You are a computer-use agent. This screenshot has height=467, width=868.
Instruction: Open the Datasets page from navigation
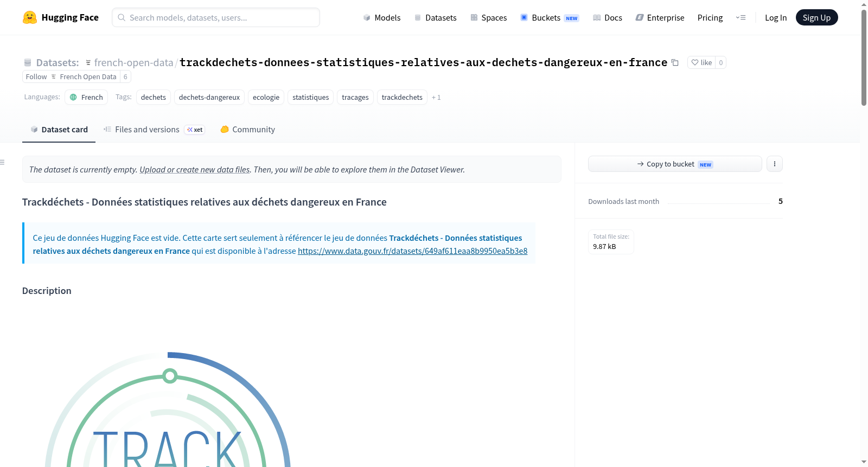[436, 17]
